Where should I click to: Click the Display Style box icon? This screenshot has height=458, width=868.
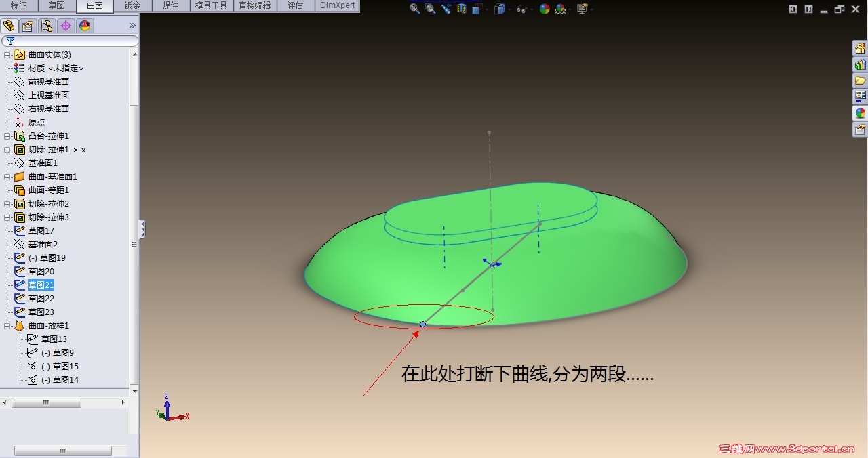500,9
